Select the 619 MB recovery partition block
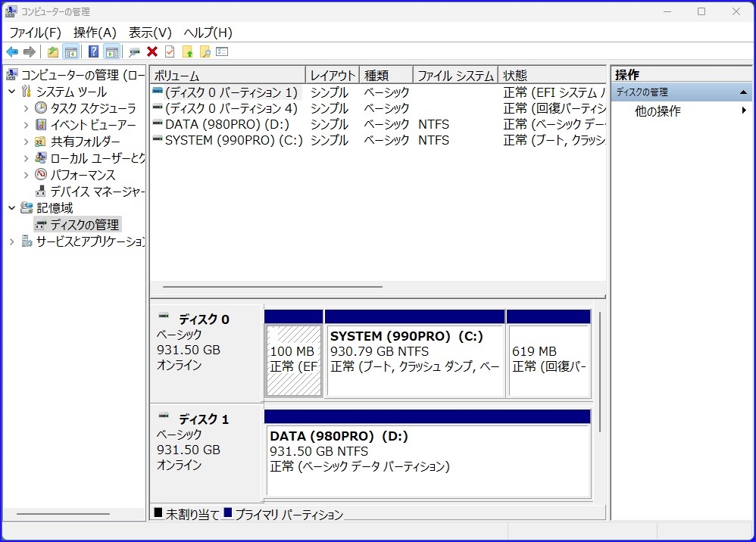The image size is (756, 542). (549, 360)
